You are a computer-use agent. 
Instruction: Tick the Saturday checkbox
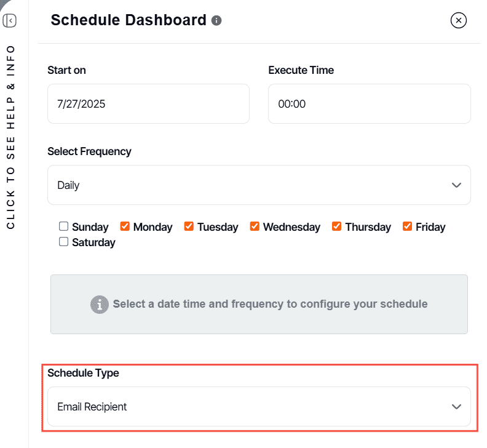pos(64,242)
